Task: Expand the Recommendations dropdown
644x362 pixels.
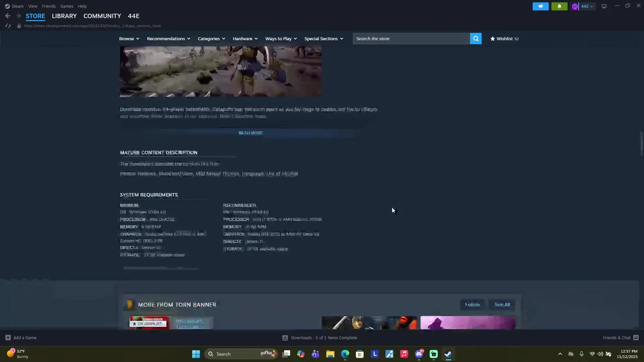Action: [x=169, y=39]
